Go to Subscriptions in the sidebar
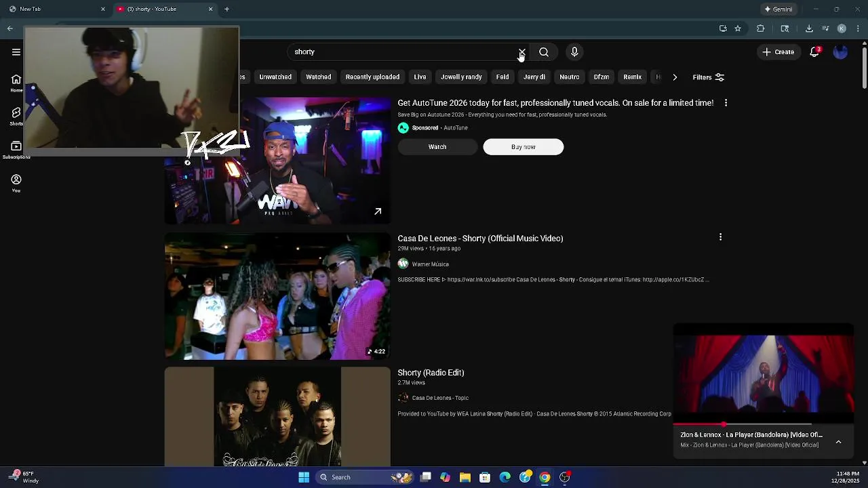Image resolution: width=868 pixels, height=488 pixels. click(16, 150)
